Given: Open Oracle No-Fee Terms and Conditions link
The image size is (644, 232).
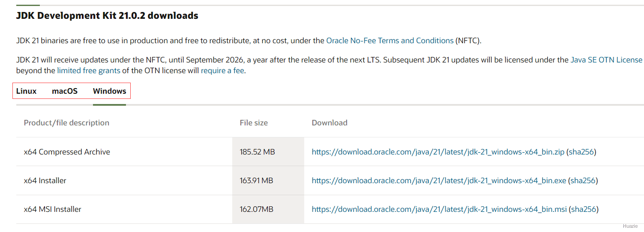Looking at the screenshot, I should (x=389, y=41).
